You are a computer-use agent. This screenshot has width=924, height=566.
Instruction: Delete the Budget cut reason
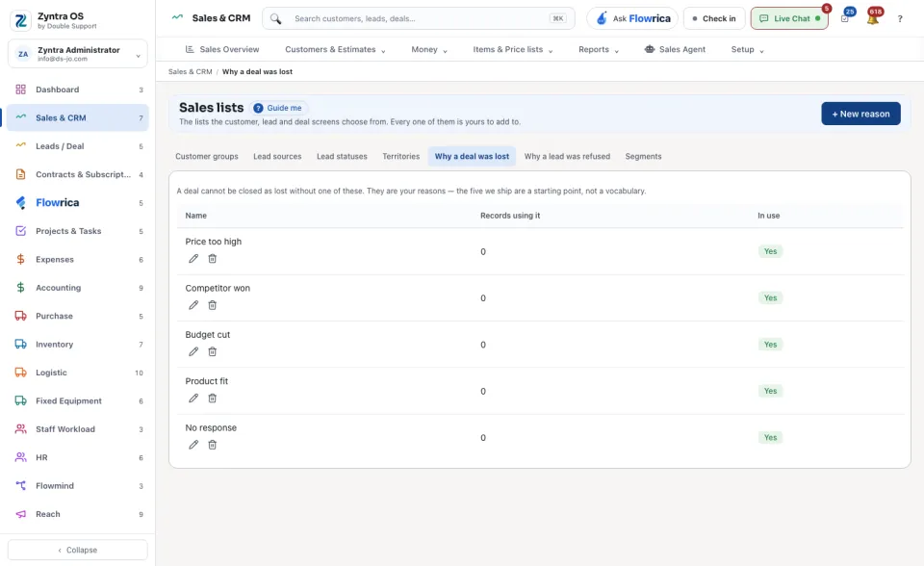pyautogui.click(x=212, y=352)
